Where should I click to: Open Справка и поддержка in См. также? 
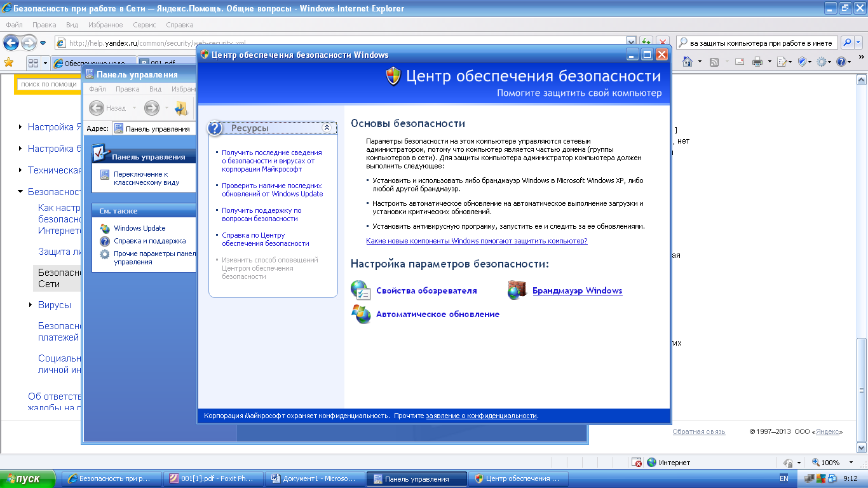click(149, 241)
